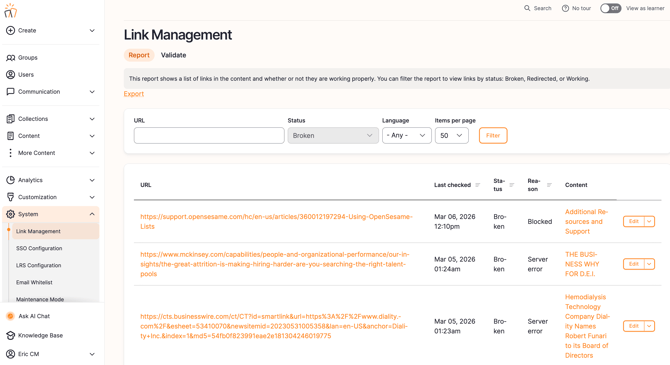Click the Collections icon

10,119
